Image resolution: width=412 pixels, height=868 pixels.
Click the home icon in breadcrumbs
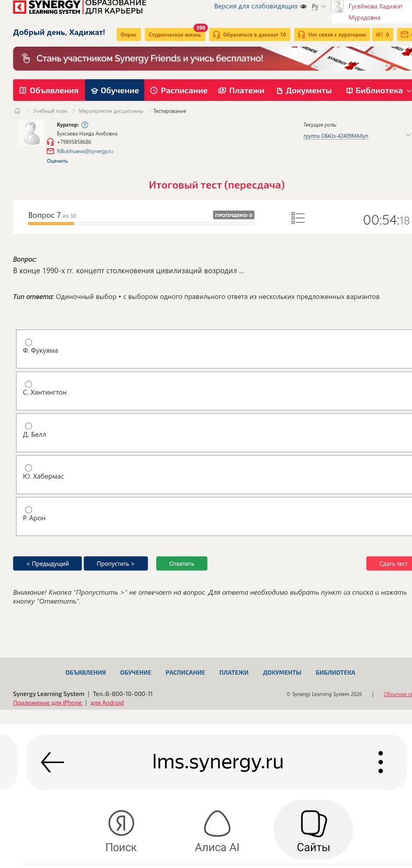18,111
